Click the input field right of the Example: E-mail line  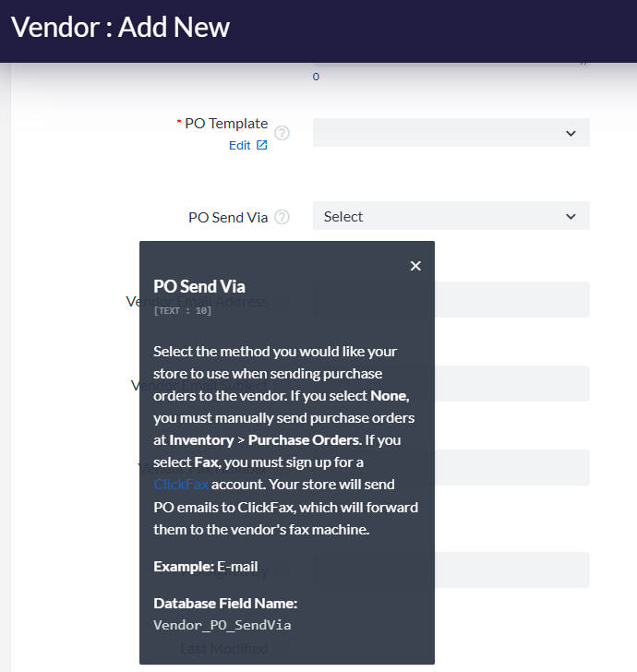[x=511, y=570]
